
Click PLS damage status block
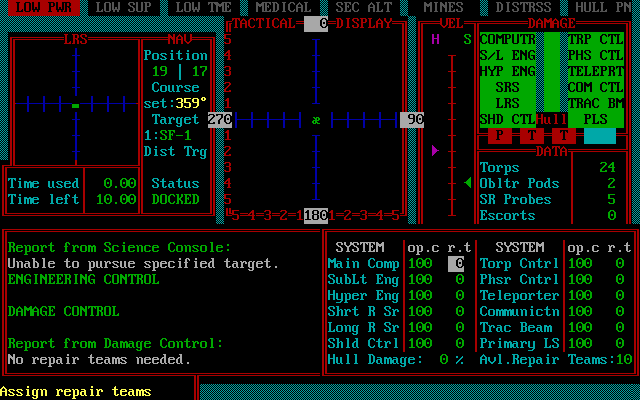596,120
